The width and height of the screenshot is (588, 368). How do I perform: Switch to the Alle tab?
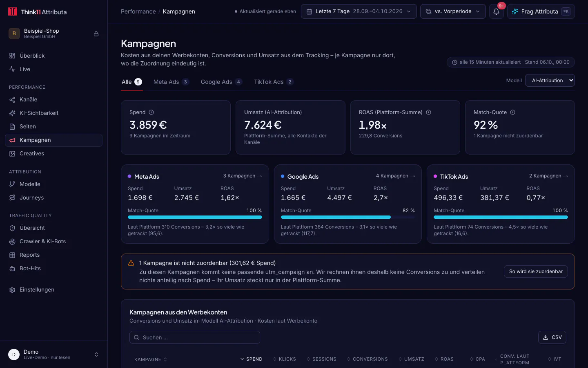click(131, 82)
